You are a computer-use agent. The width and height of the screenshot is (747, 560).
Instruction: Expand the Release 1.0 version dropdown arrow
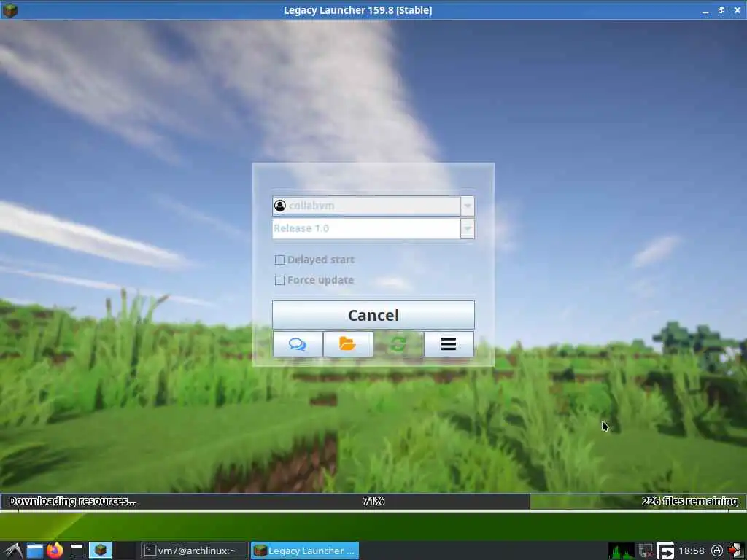click(468, 228)
